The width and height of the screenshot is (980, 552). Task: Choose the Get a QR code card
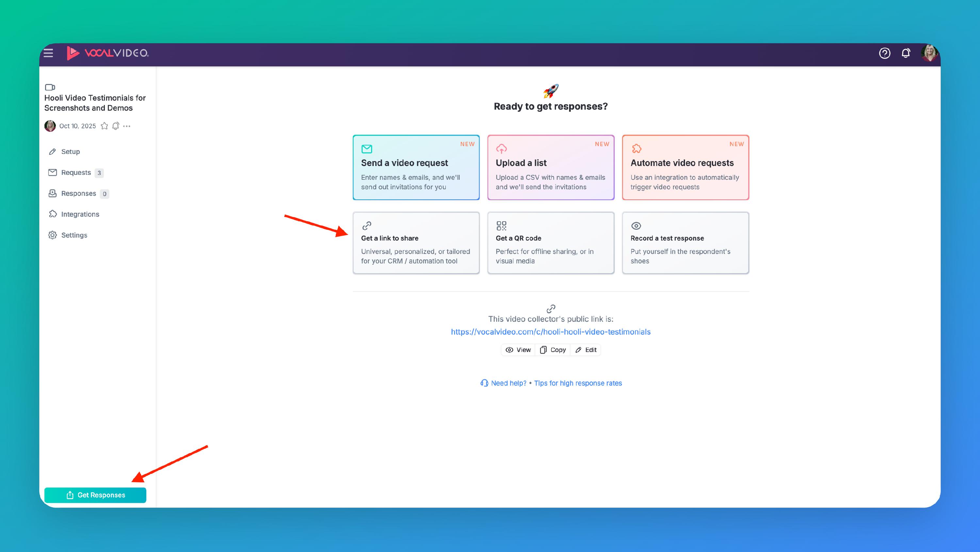[550, 243]
